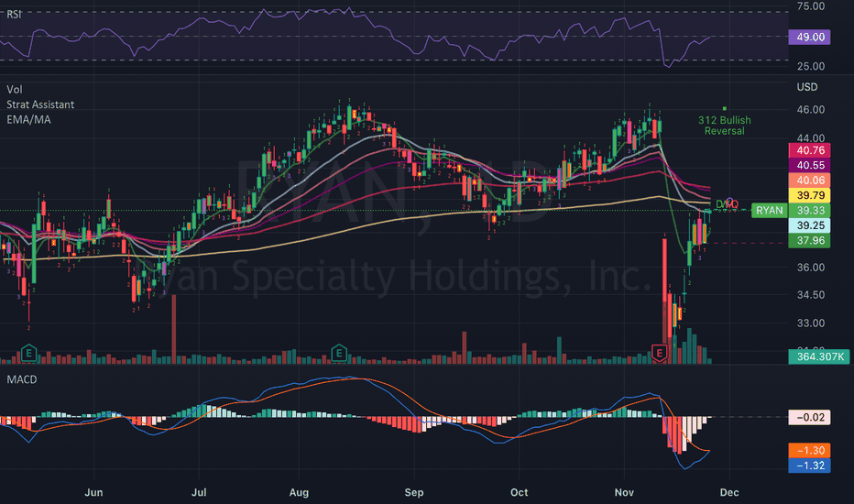Viewport: 854px width, 504px height.
Task: Click the red 40.76 price label
Action: point(809,150)
